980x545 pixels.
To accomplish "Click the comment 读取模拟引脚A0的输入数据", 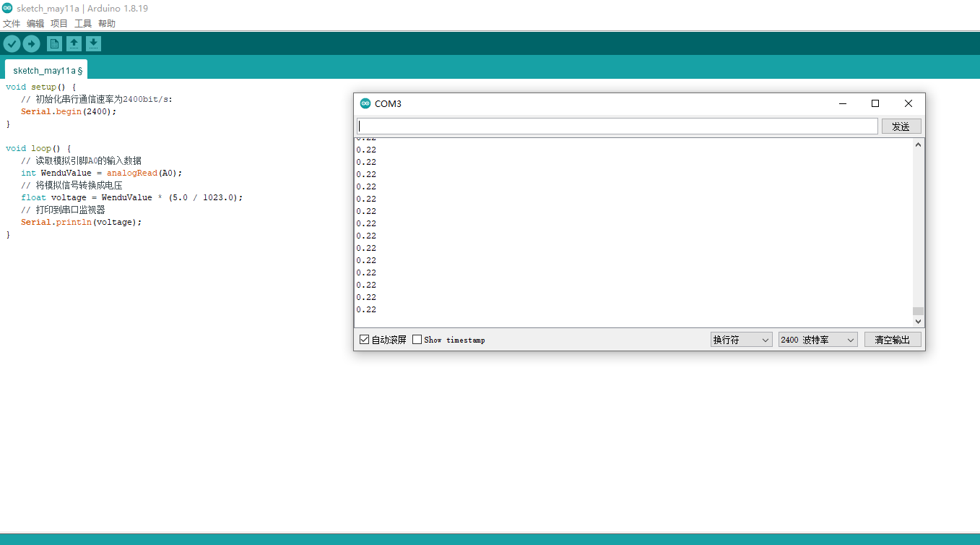I will [x=82, y=161].
